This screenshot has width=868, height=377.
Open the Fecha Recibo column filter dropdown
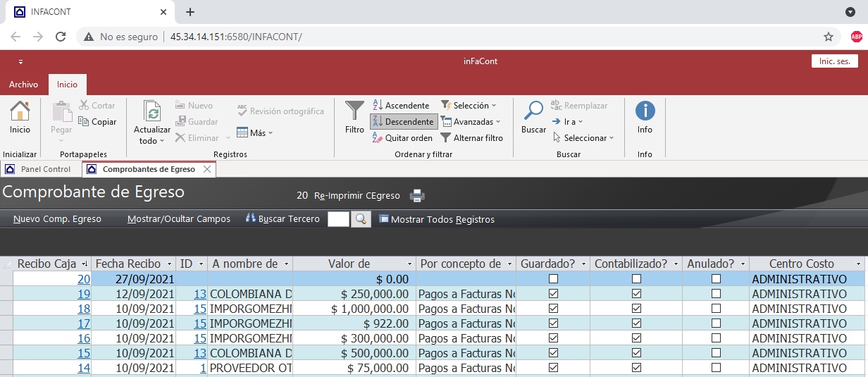(169, 264)
